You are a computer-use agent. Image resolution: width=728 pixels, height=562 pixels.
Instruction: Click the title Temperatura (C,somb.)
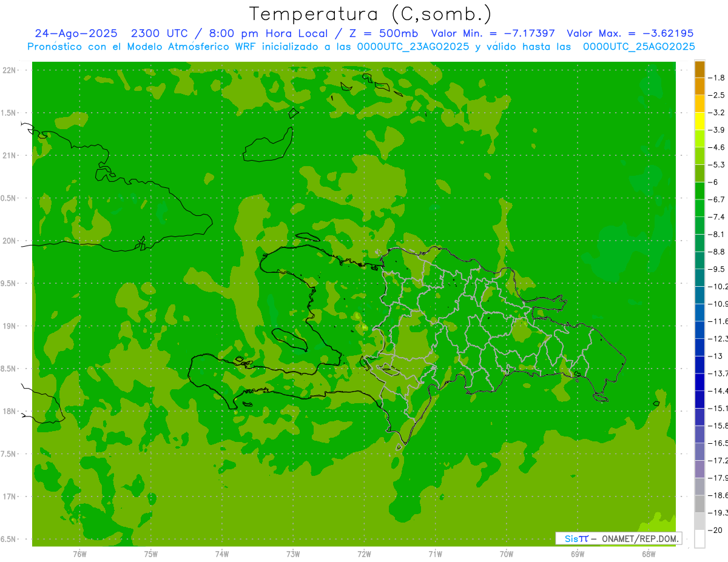point(370,14)
